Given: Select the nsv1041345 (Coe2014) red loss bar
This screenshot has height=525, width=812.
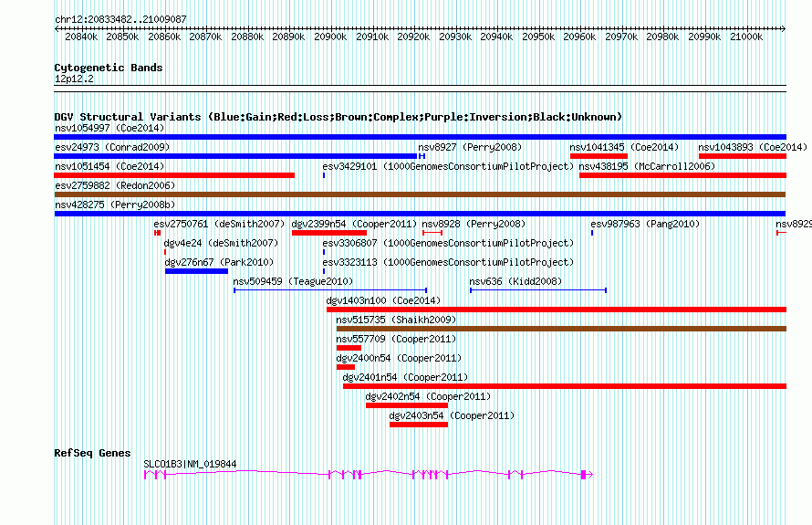Looking at the screenshot, I should [599, 156].
